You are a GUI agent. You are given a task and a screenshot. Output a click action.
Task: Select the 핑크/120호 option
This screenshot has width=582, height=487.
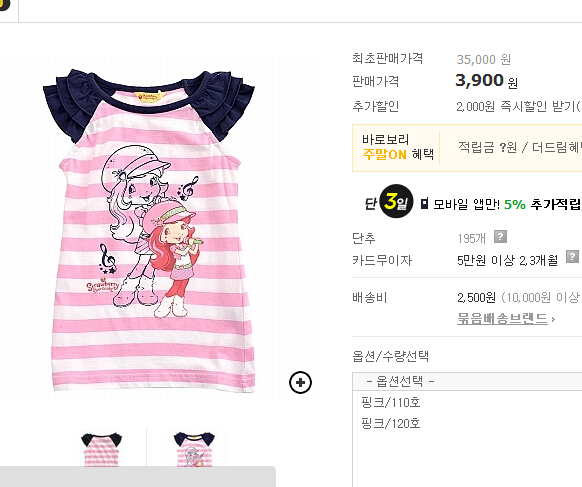[390, 423]
